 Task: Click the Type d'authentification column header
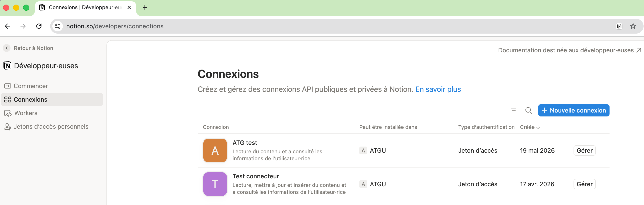[486, 127]
